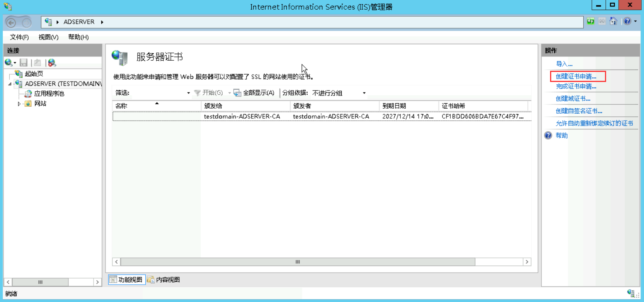Click the green refresh page icon

click(x=590, y=22)
